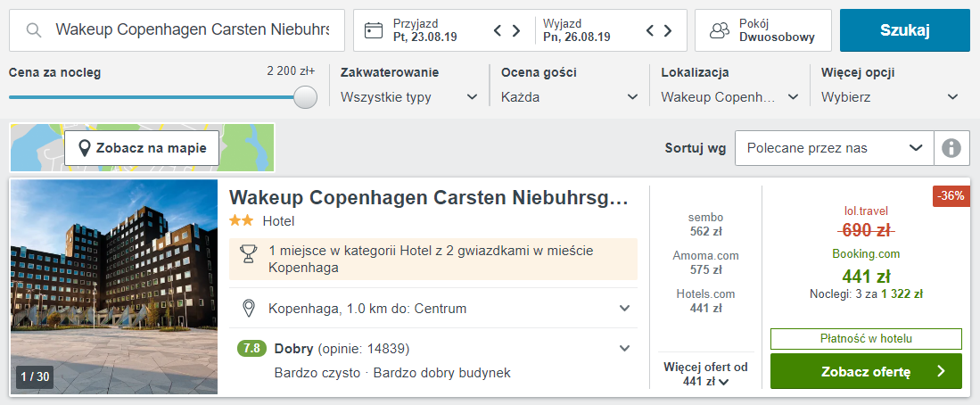This screenshot has height=405, width=980.
Task: Click the Booking.com 441 zł price
Action: (866, 276)
